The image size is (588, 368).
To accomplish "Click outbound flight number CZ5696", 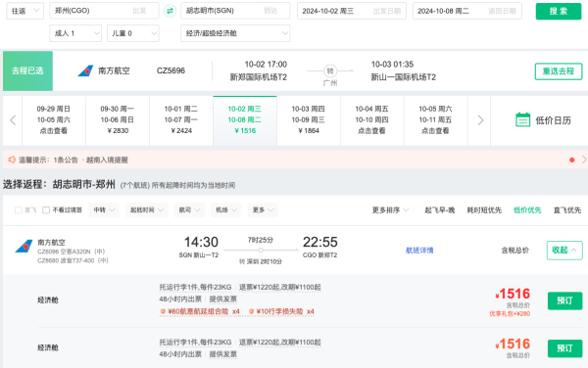I will (171, 70).
